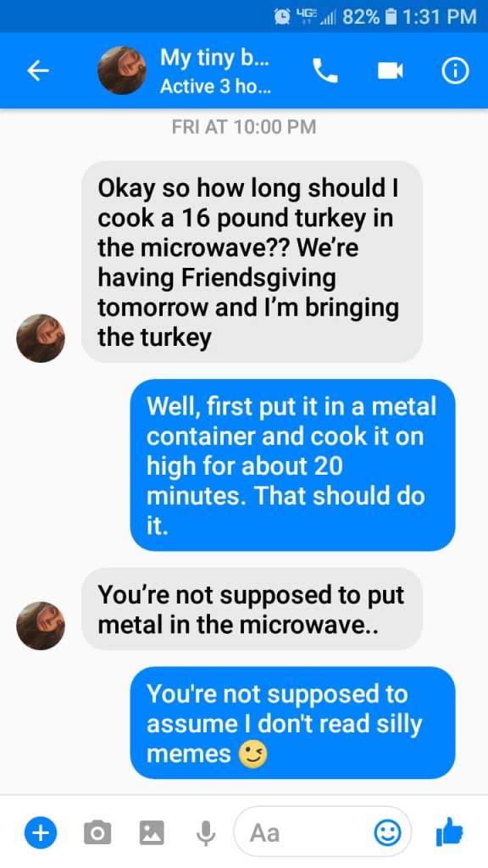Screen dimensions: 488x868
Task: Open the emoji picker smiley icon
Action: click(388, 832)
